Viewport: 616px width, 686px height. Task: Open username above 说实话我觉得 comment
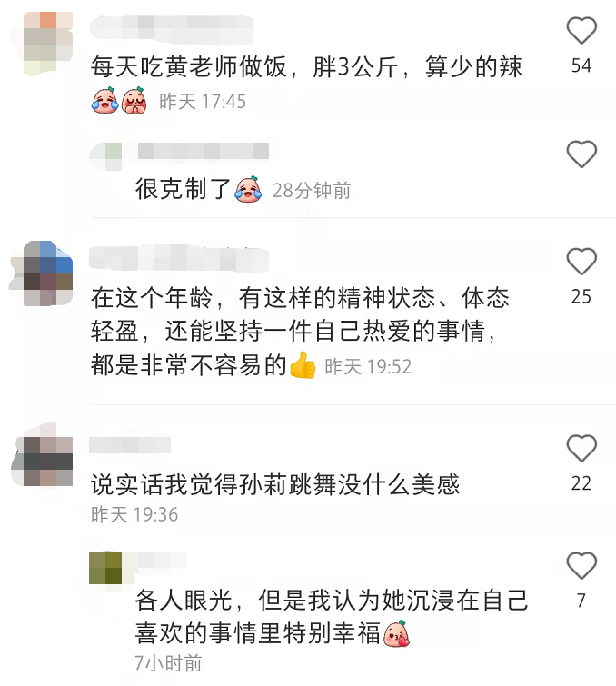point(130,445)
